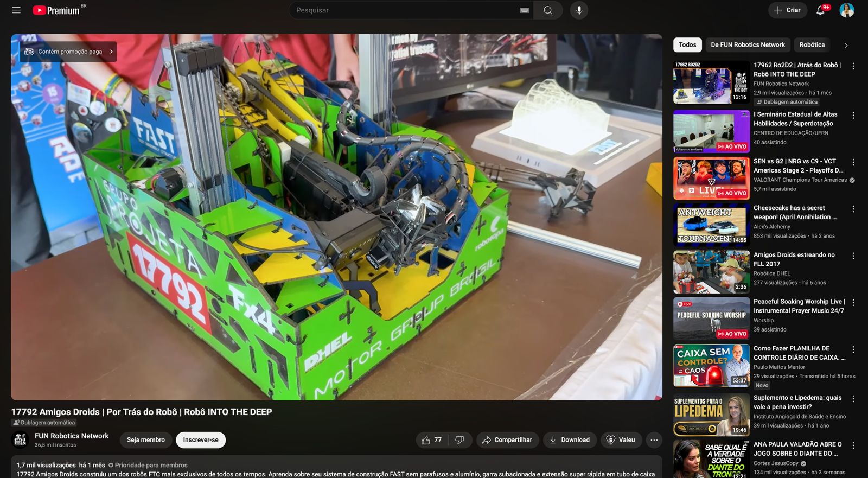Click 'Prioridade para membros' label

tap(148, 465)
